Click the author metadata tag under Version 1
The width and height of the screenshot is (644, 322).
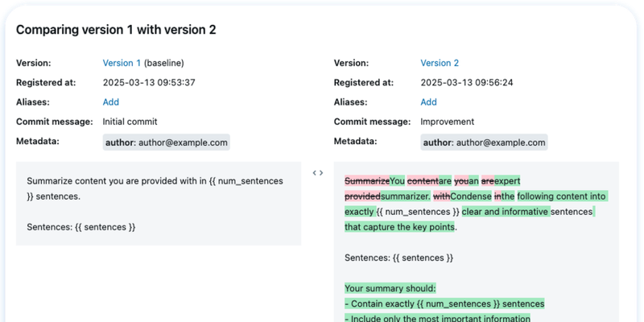(x=167, y=142)
